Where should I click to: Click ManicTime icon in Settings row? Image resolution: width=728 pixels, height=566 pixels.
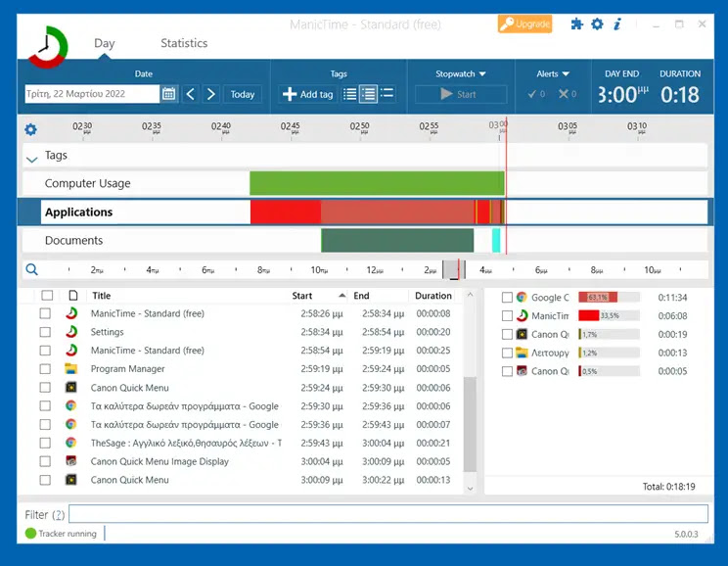coord(71,332)
